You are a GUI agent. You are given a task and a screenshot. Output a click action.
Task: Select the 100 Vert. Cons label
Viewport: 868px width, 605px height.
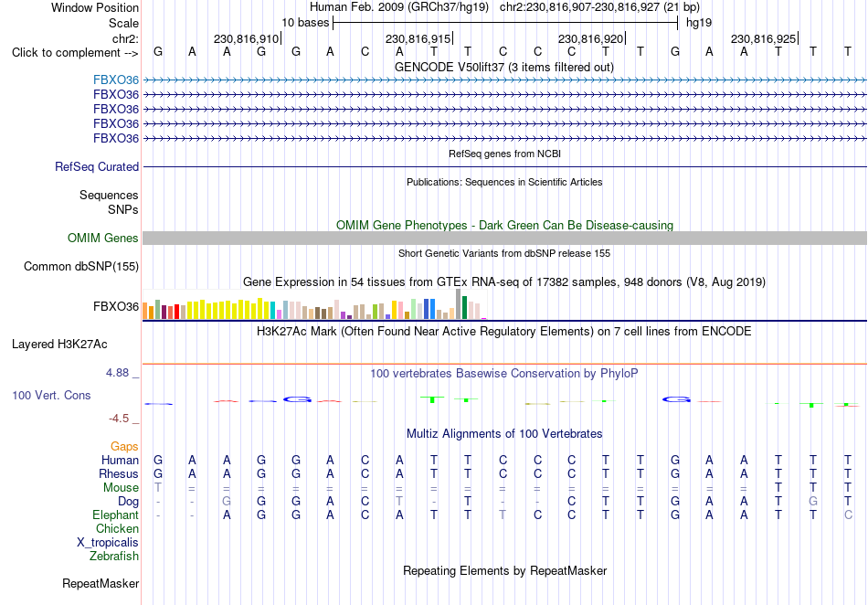pyautogui.click(x=51, y=395)
